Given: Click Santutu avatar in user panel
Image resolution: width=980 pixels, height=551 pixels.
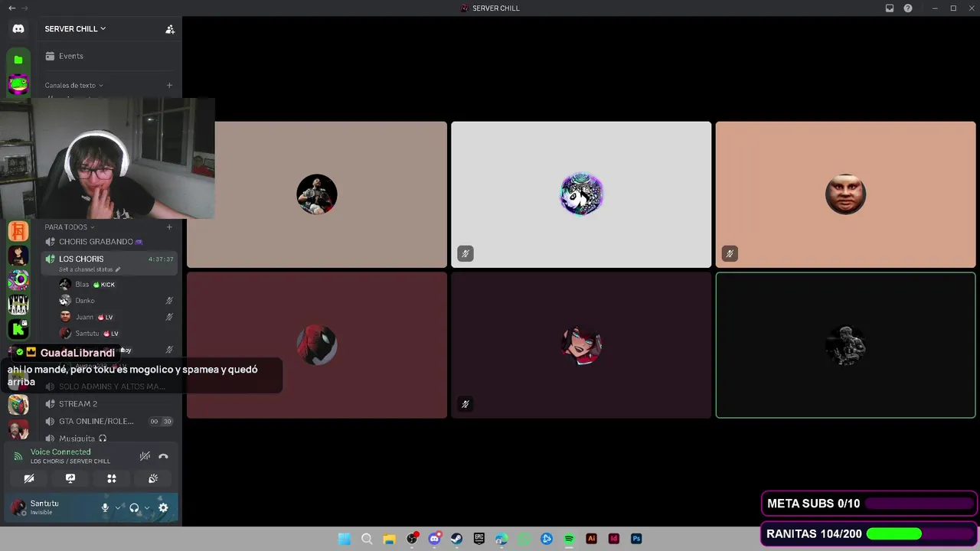Looking at the screenshot, I should pos(18,507).
